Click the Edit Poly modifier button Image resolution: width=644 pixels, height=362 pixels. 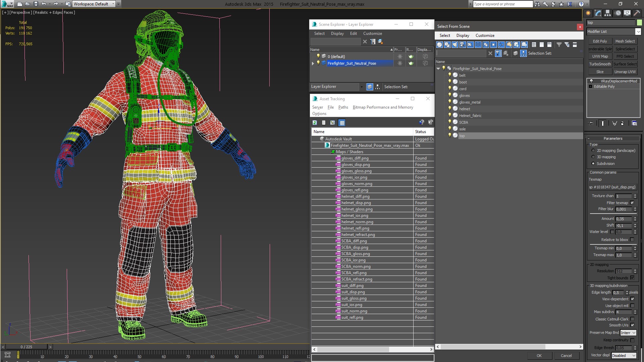click(600, 41)
